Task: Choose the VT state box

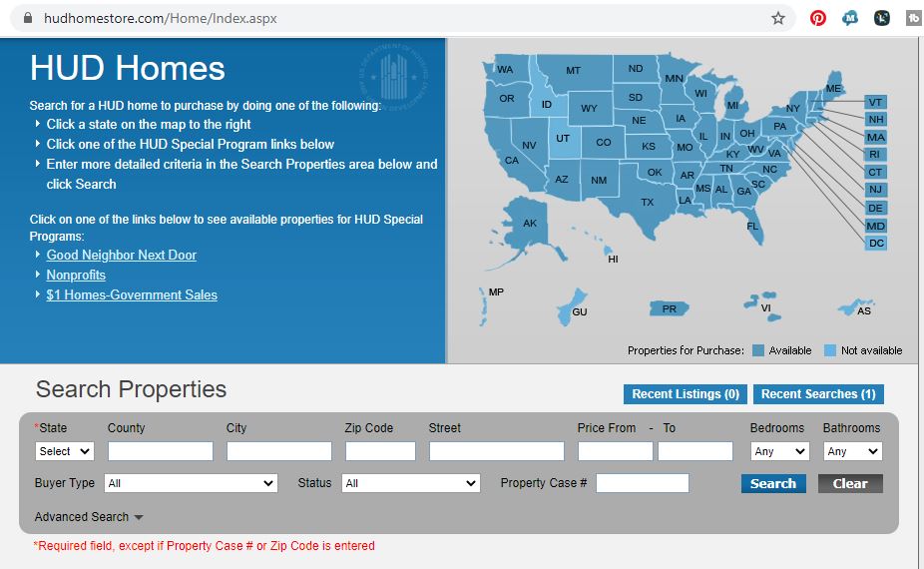Action: click(x=875, y=102)
